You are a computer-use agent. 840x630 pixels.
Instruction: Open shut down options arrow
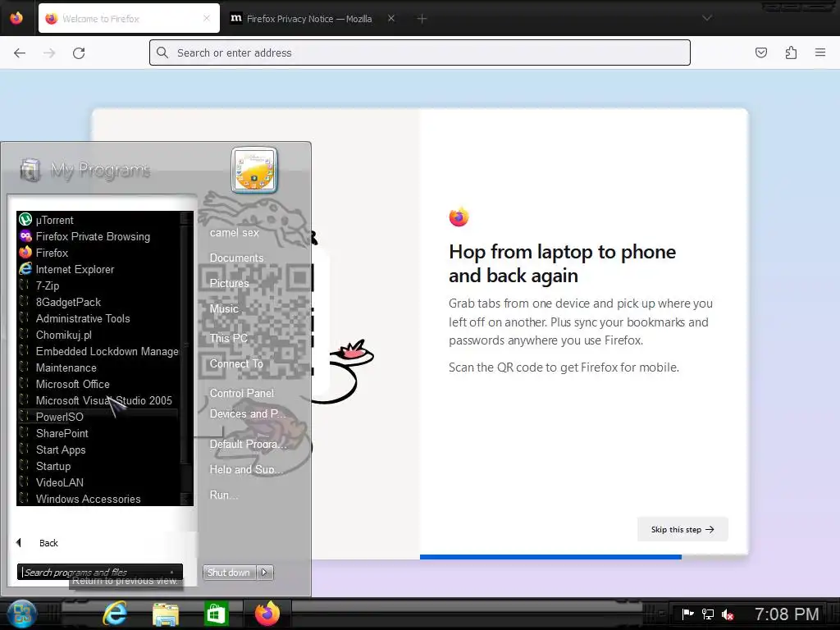pyautogui.click(x=265, y=572)
